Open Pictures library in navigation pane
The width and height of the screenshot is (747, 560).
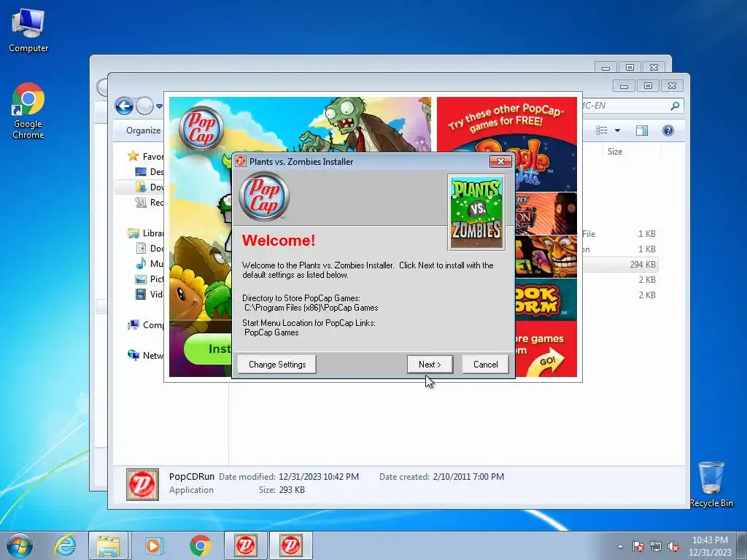coord(150,279)
